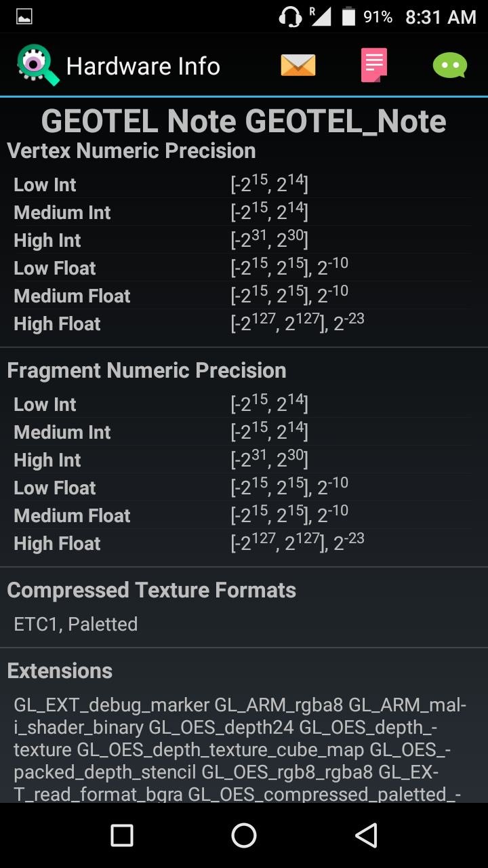Select High Int row under Fragment precision
Image resolution: width=488 pixels, height=868 pixels.
click(x=243, y=460)
